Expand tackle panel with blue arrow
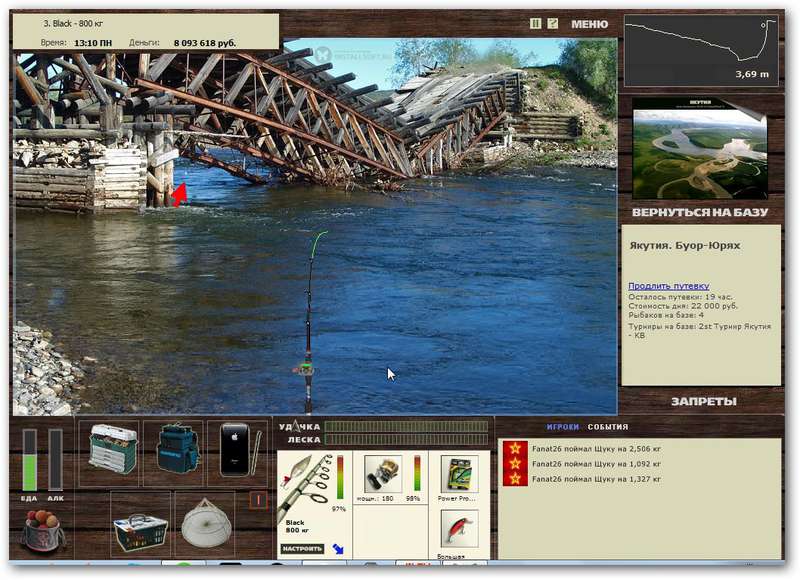The width and height of the screenshot is (800, 580). pos(338,549)
